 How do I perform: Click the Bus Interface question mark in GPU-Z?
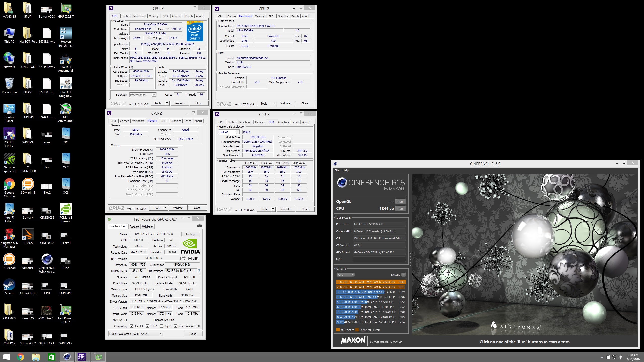point(199,271)
